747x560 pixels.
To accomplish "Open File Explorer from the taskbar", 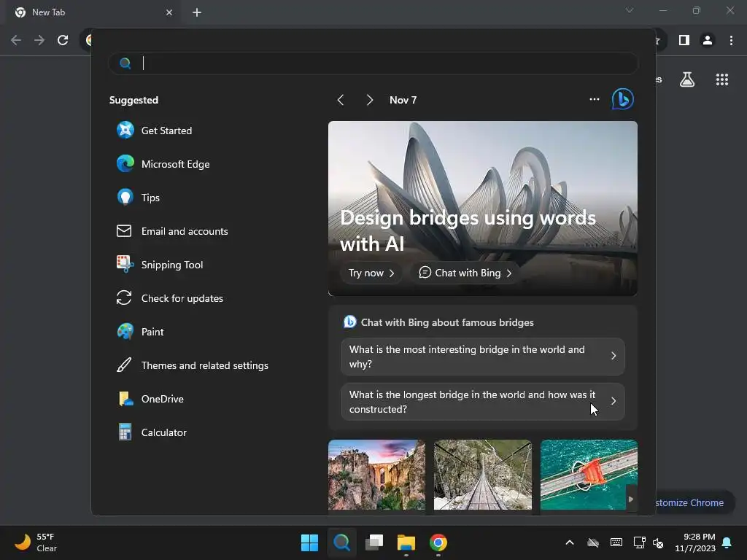I will [x=406, y=542].
